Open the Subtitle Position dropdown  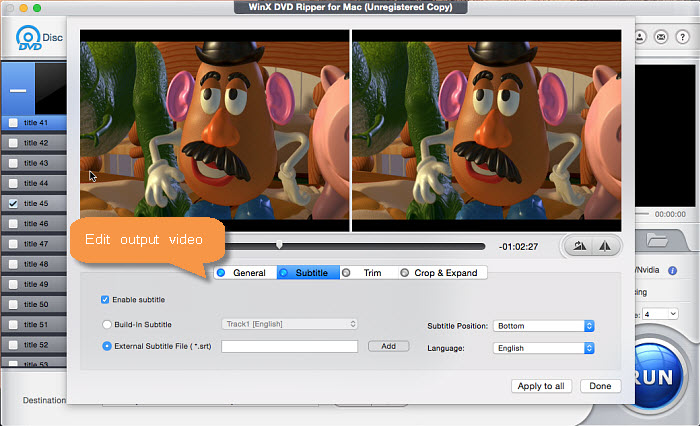[x=544, y=326]
